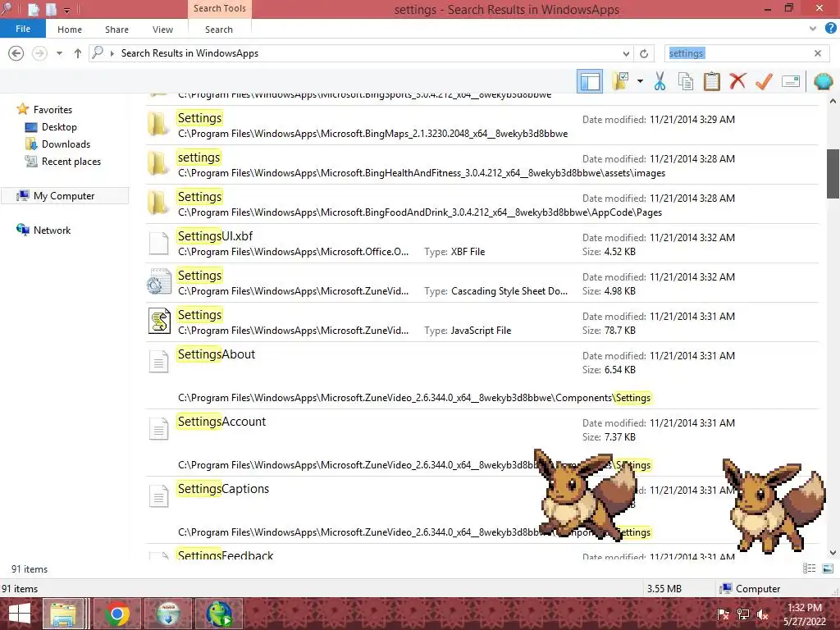
Task: Open File Explorer from the taskbar
Action: [x=62, y=614]
